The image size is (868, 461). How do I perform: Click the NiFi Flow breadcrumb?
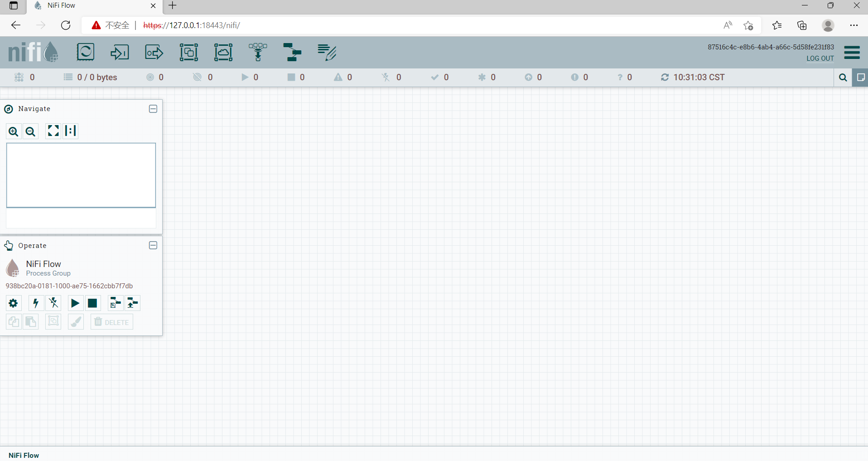click(24, 455)
